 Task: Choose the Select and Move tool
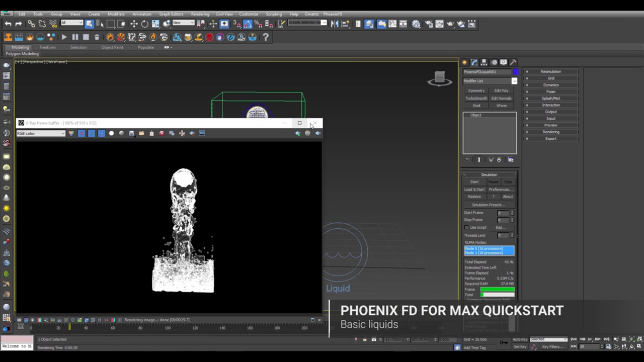[x=134, y=24]
